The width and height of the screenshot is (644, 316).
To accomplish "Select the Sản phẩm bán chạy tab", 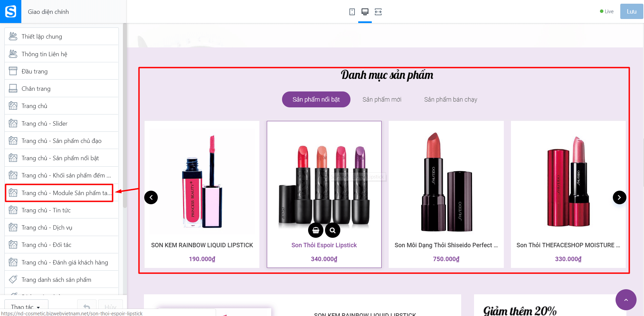I will point(450,99).
